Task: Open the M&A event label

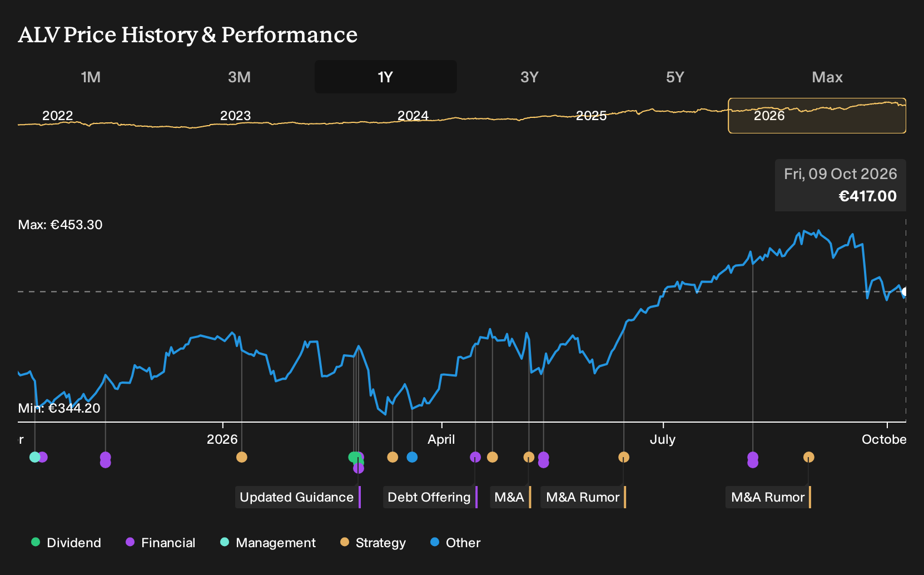Action: (510, 497)
